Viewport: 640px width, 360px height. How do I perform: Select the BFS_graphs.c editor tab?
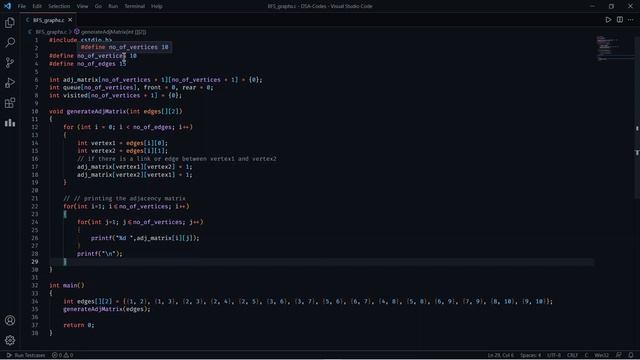coord(49,20)
